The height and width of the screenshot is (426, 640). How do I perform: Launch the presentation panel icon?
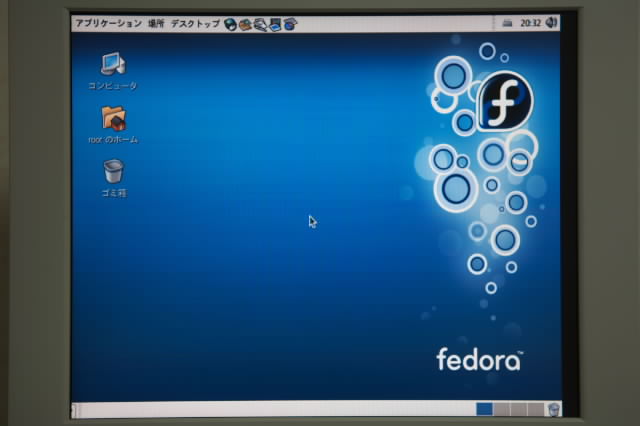click(275, 24)
